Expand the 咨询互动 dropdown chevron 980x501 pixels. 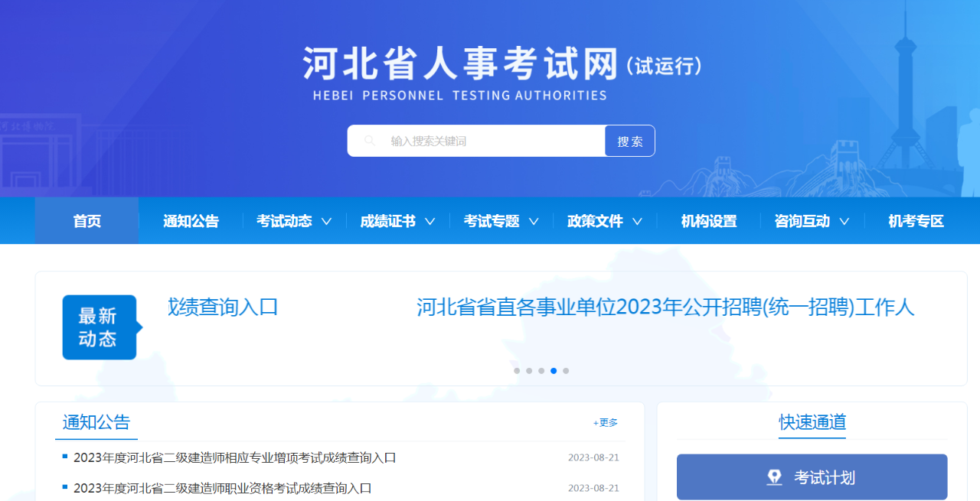click(844, 222)
